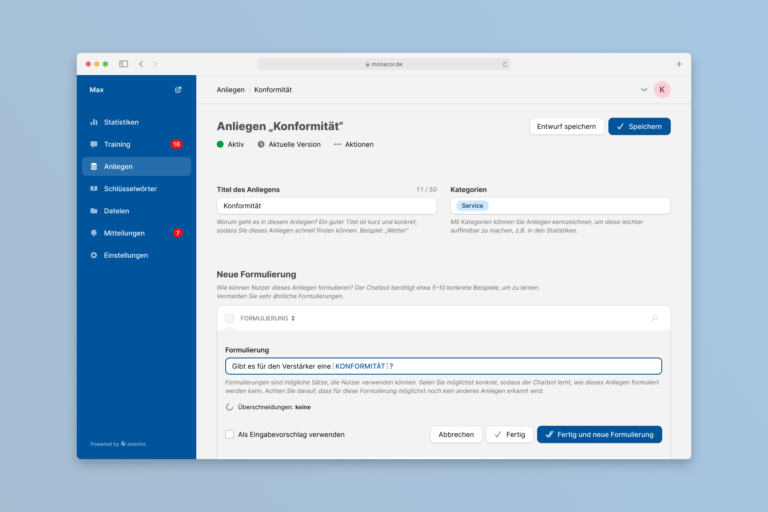This screenshot has width=768, height=512.
Task: Click the 11 / 50 character counter
Action: tap(426, 190)
